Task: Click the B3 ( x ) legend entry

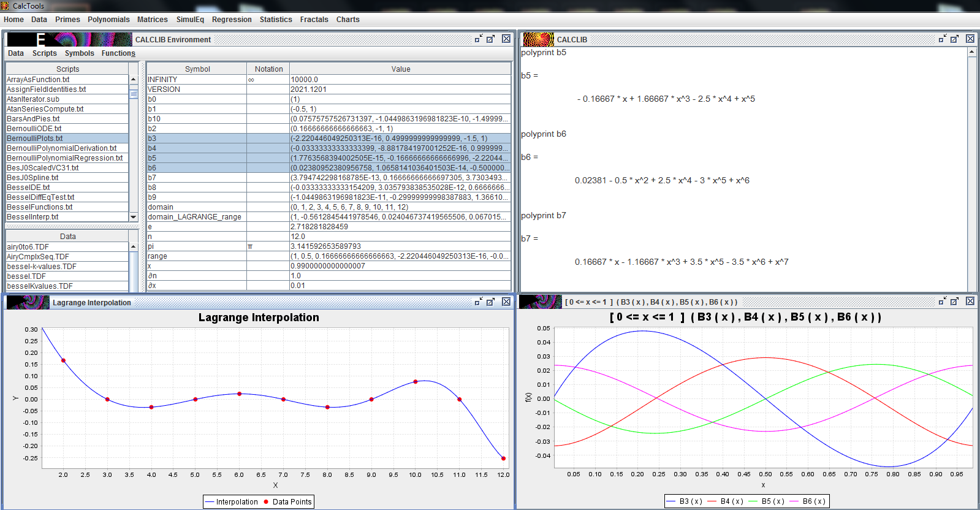Action: coord(685,501)
